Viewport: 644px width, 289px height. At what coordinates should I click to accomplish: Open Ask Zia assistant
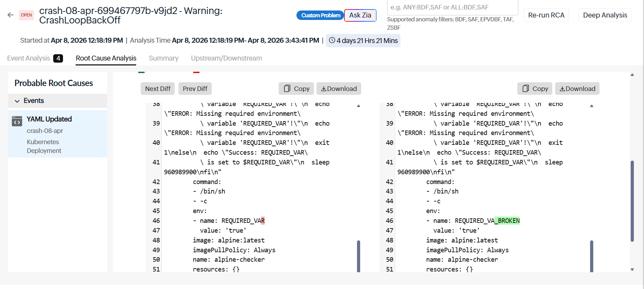(360, 15)
